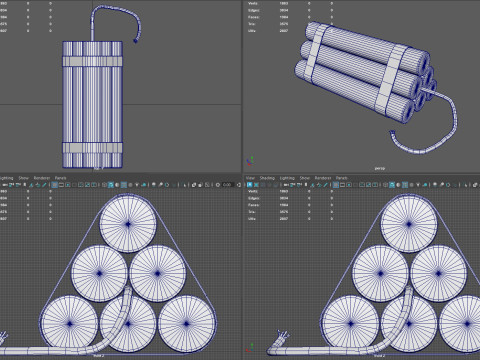480x360 pixels.
Task: Toggle Resolution Gate icon in bottom-left panel toolbar
Action: [x=68, y=185]
